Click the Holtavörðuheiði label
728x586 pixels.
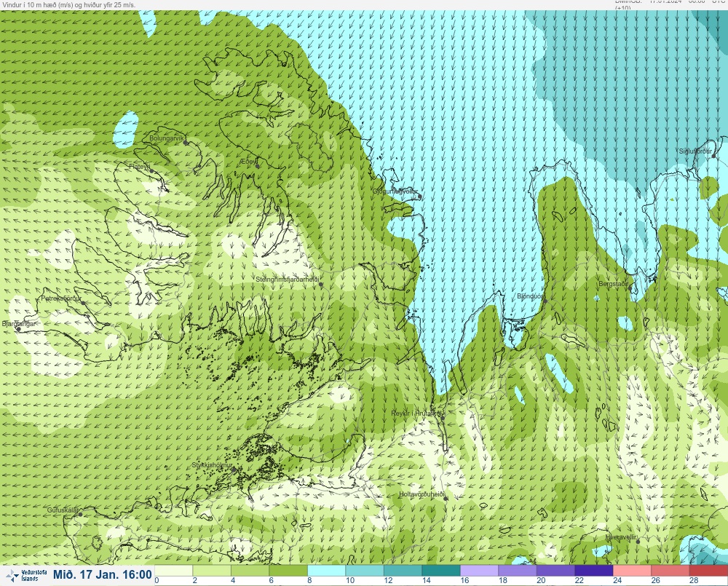[422, 494]
